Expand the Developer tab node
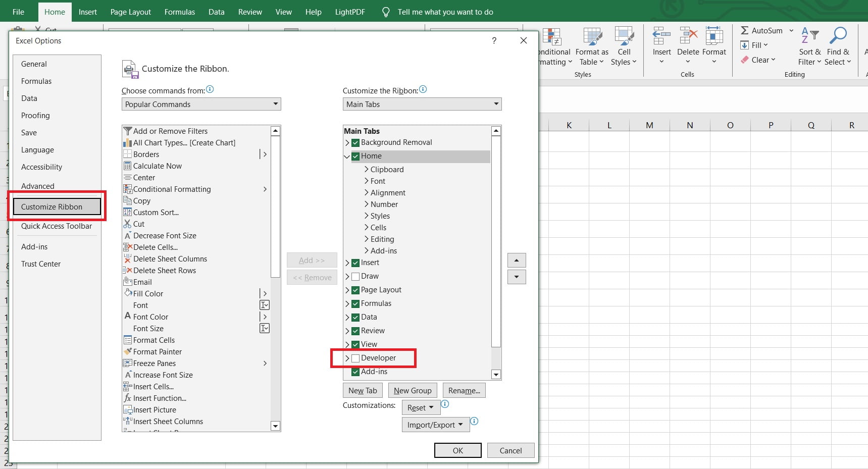This screenshot has width=868, height=469. pos(347,358)
